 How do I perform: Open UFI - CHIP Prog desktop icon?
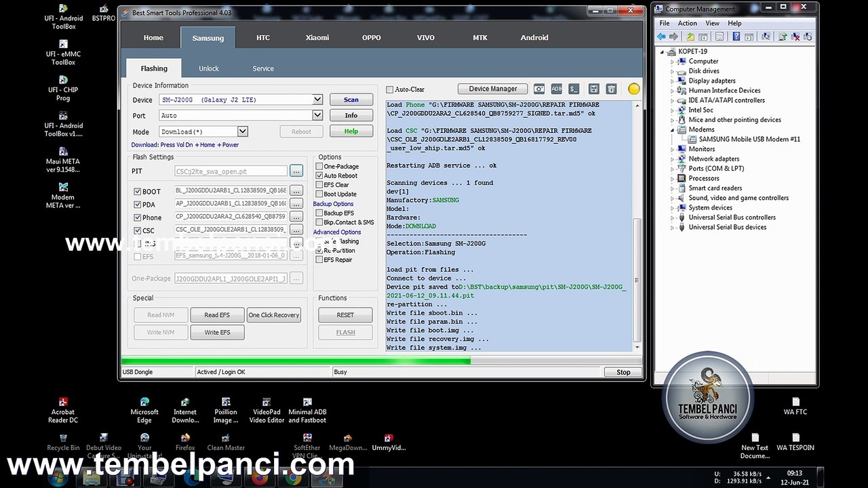(x=63, y=88)
